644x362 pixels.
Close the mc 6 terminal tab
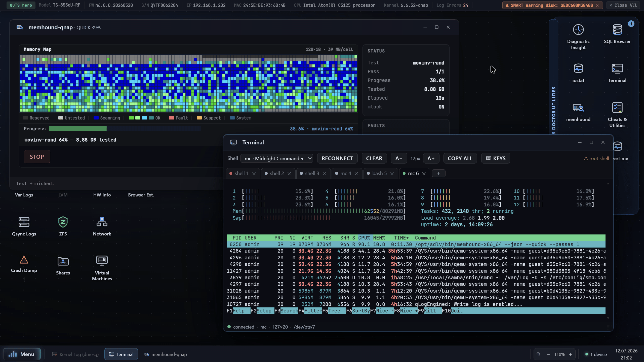[424, 174]
